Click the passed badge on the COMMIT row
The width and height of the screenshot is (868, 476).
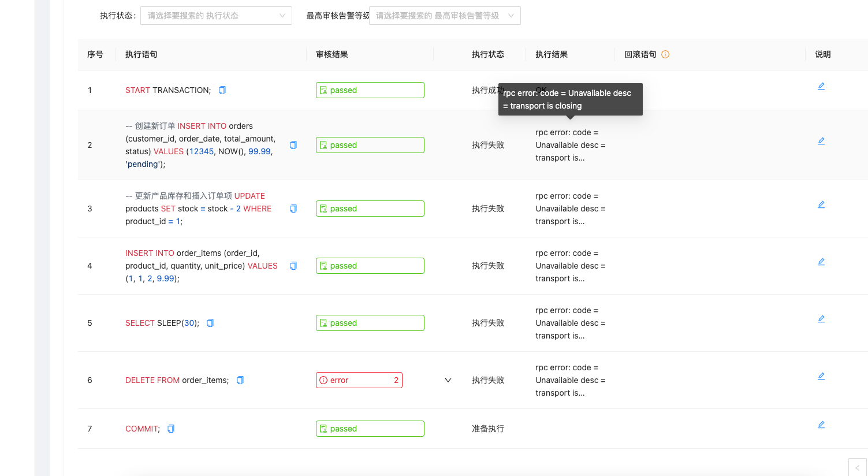(x=370, y=428)
